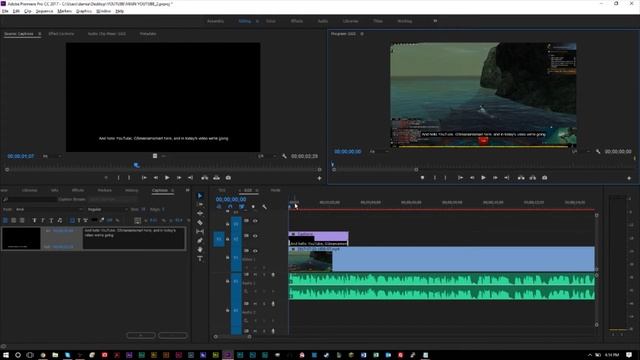Image resolution: width=640 pixels, height=360 pixels.
Task: Open the File menu
Action: coord(5,11)
